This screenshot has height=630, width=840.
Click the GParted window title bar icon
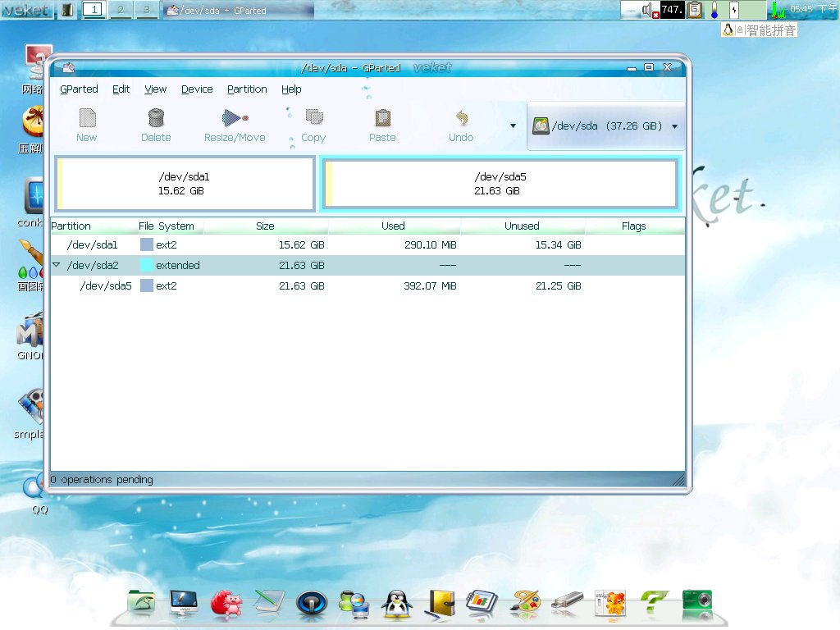pos(69,67)
